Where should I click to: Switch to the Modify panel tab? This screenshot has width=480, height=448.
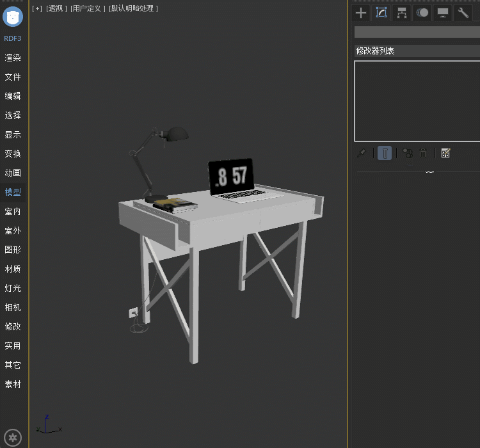point(381,13)
